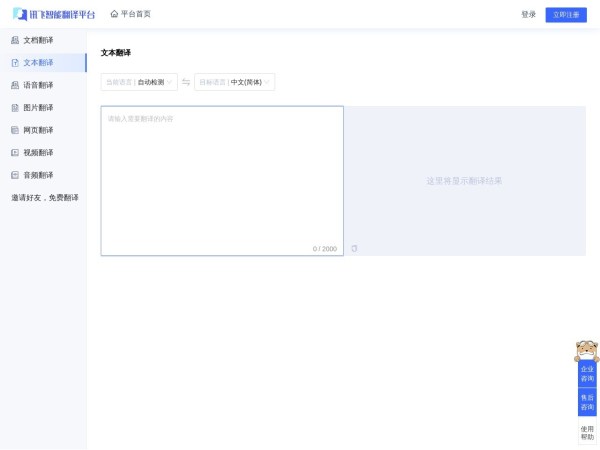Click the 图片翻译 sidebar icon
Screen dimensions: 600x450
[x=15, y=108]
